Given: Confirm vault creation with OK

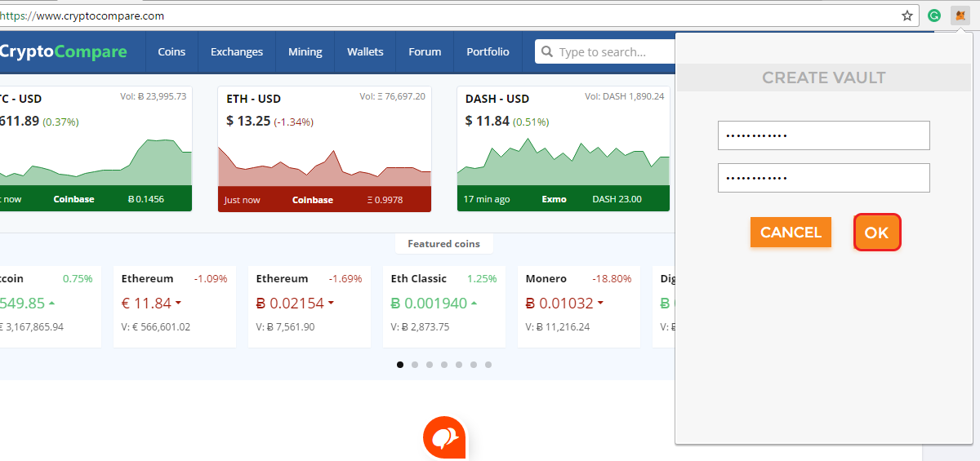Looking at the screenshot, I should [876, 233].
